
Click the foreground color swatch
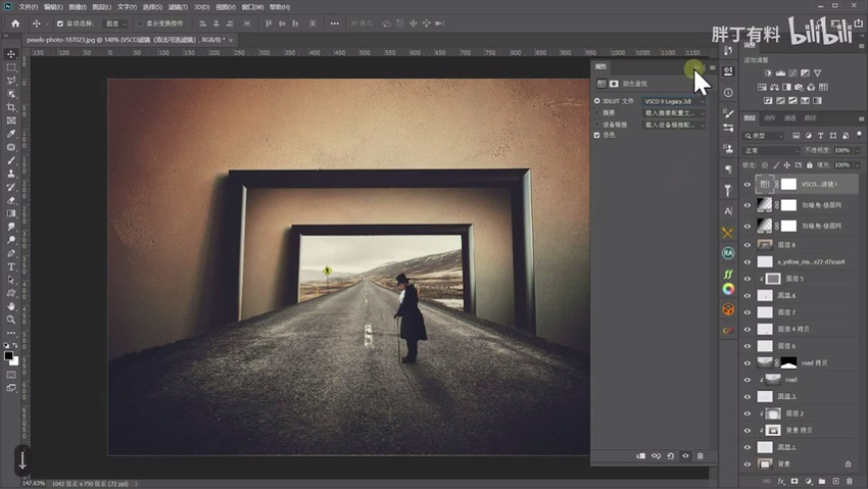[9, 355]
